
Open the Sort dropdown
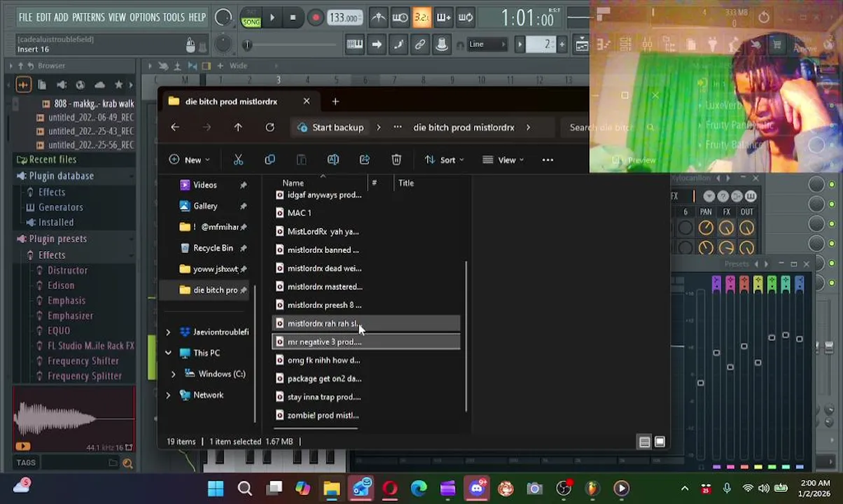tap(444, 160)
